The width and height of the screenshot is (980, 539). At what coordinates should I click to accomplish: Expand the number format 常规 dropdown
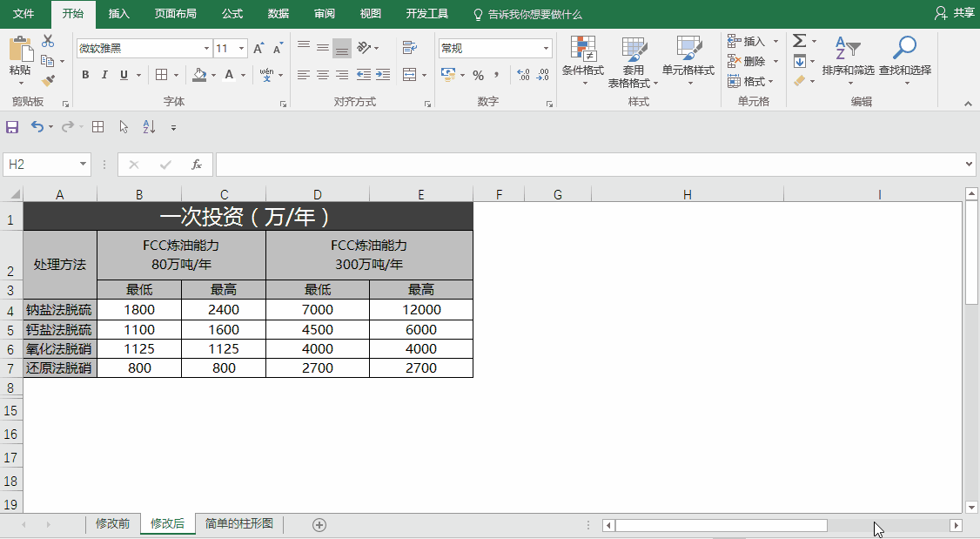click(x=546, y=49)
